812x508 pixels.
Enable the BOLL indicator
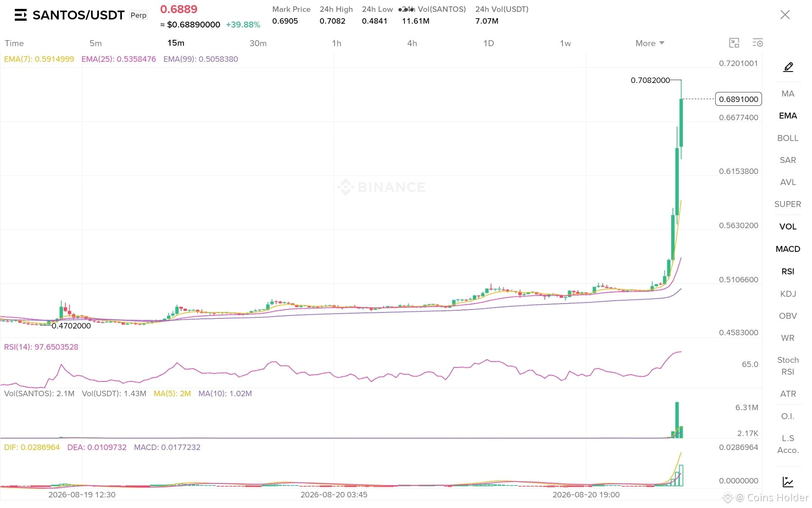(788, 138)
